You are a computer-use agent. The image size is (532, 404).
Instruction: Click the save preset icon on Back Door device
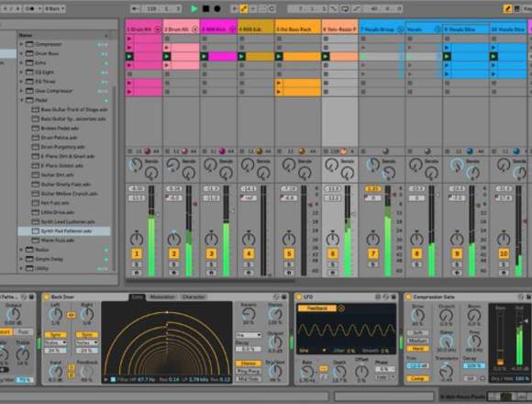tap(283, 297)
